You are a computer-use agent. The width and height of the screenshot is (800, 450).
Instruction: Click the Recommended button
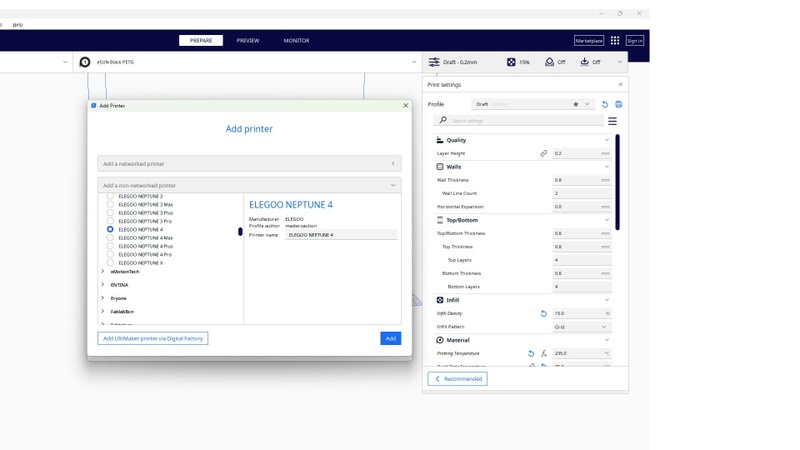[457, 379]
